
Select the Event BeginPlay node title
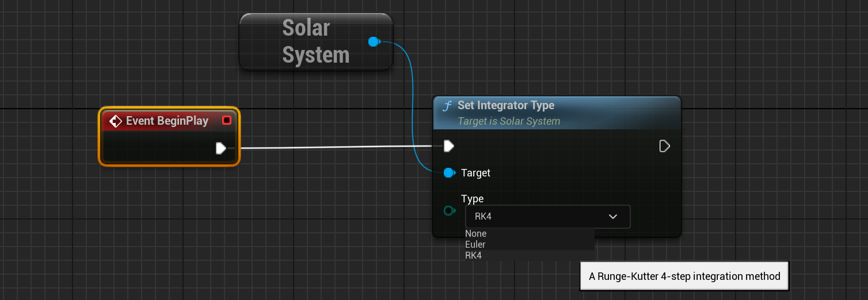coord(167,121)
